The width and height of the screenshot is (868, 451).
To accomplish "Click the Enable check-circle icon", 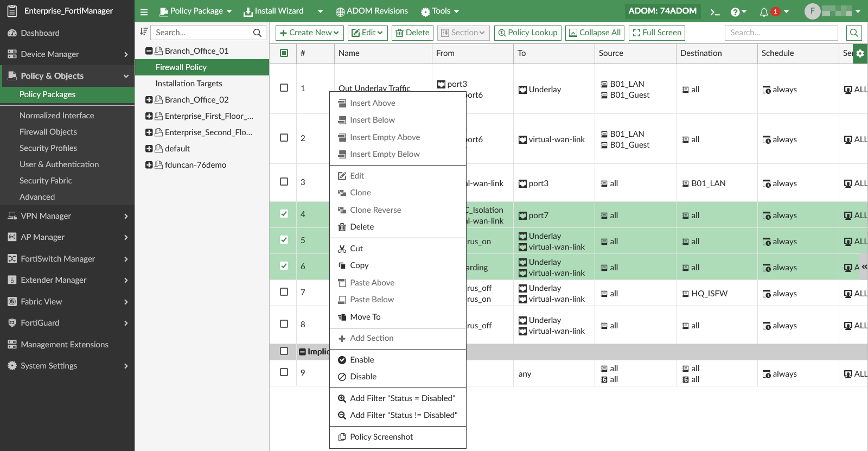I will click(342, 360).
